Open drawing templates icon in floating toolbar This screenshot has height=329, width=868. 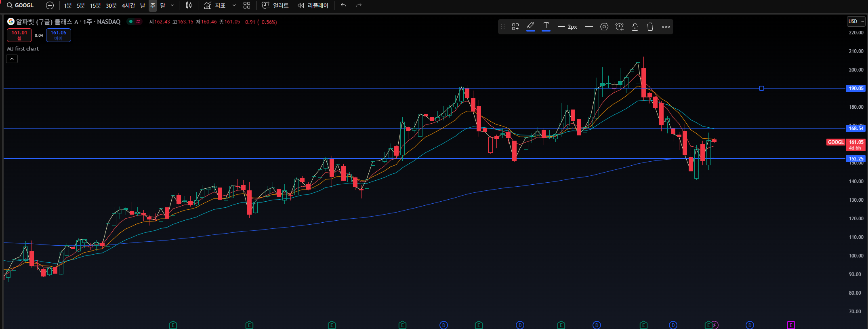click(x=515, y=27)
